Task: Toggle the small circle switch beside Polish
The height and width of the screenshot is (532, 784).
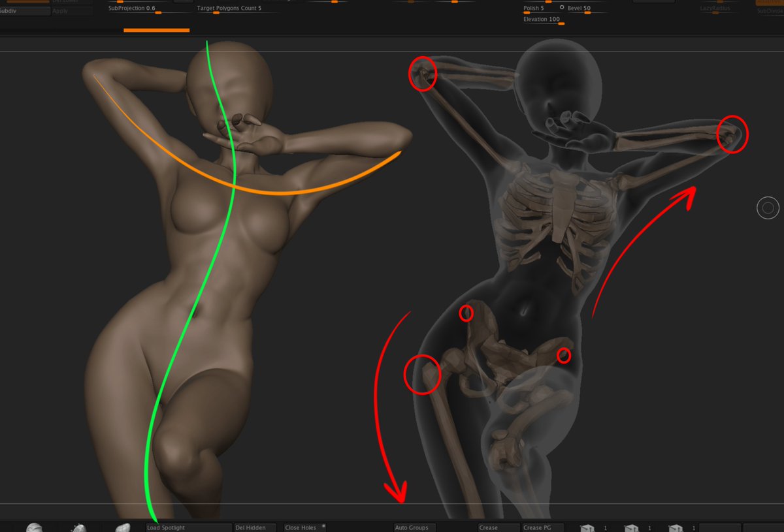Action: point(562,7)
